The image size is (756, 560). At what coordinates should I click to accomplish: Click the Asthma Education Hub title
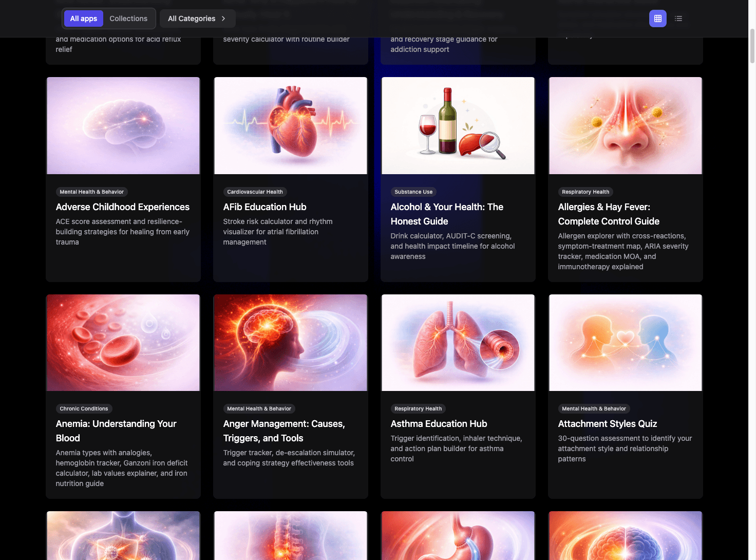coord(439,424)
